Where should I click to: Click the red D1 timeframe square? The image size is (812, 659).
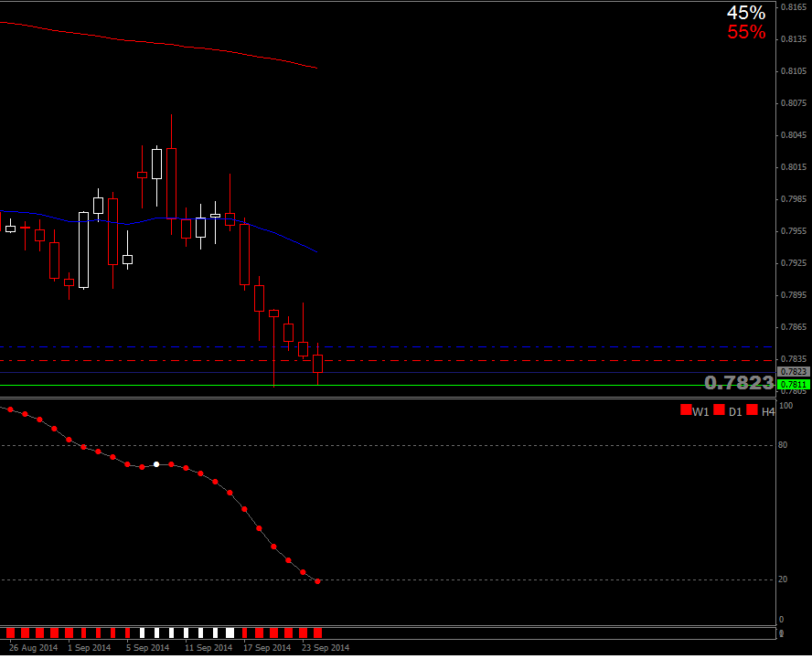719,410
